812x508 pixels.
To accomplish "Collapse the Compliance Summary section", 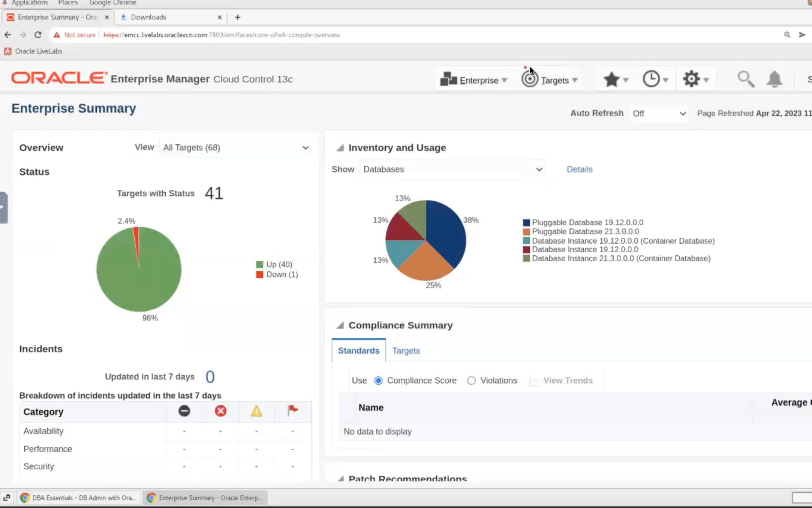I will 341,325.
